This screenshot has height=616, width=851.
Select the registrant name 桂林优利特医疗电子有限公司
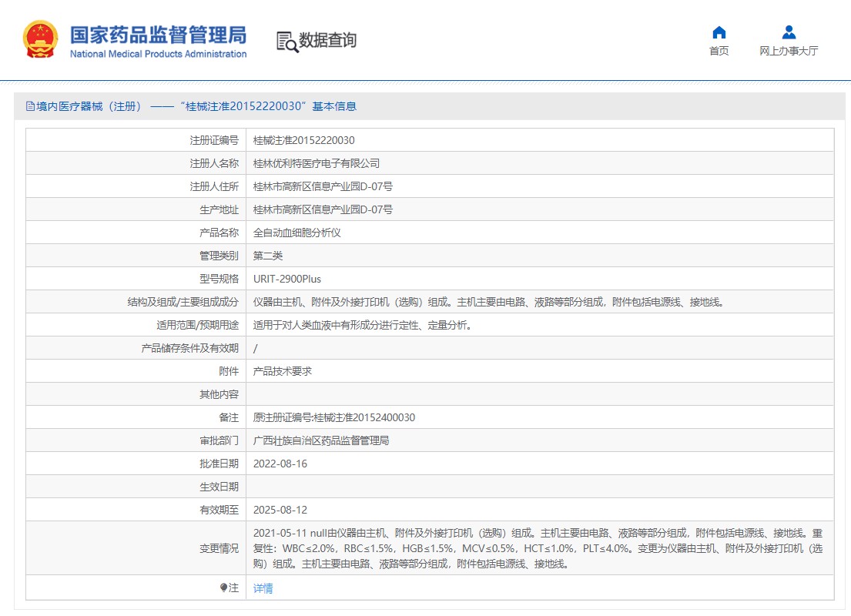(x=317, y=163)
